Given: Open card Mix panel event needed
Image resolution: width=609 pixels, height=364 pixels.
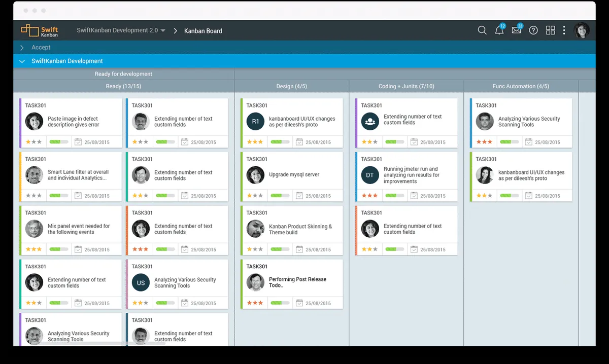Looking at the screenshot, I should point(71,231).
